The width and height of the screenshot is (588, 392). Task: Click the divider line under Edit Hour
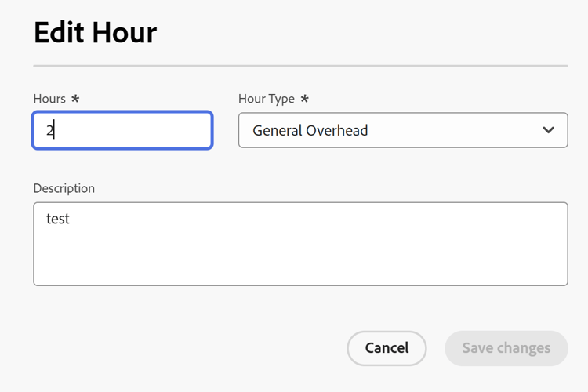coord(300,66)
